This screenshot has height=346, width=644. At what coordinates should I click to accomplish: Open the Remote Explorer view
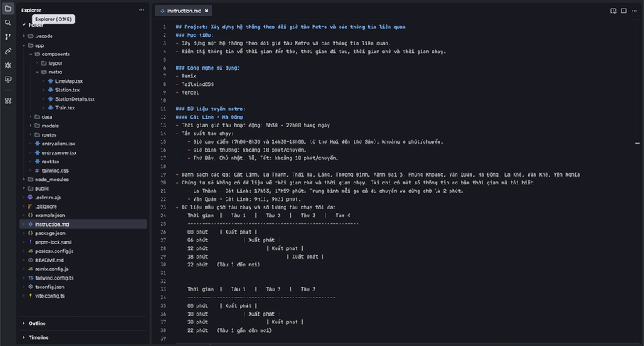pyautogui.click(x=8, y=79)
